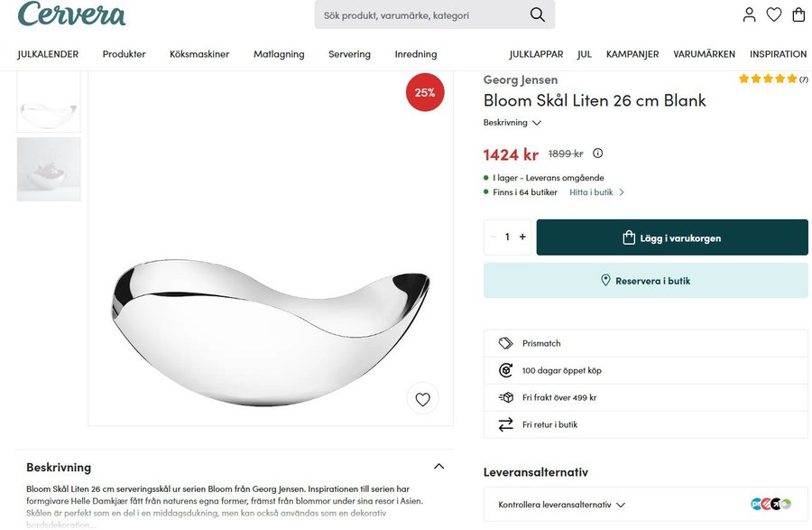This screenshot has width=812, height=530.
Task: Open the VARUMÄRKEN menu item
Action: 704,54
